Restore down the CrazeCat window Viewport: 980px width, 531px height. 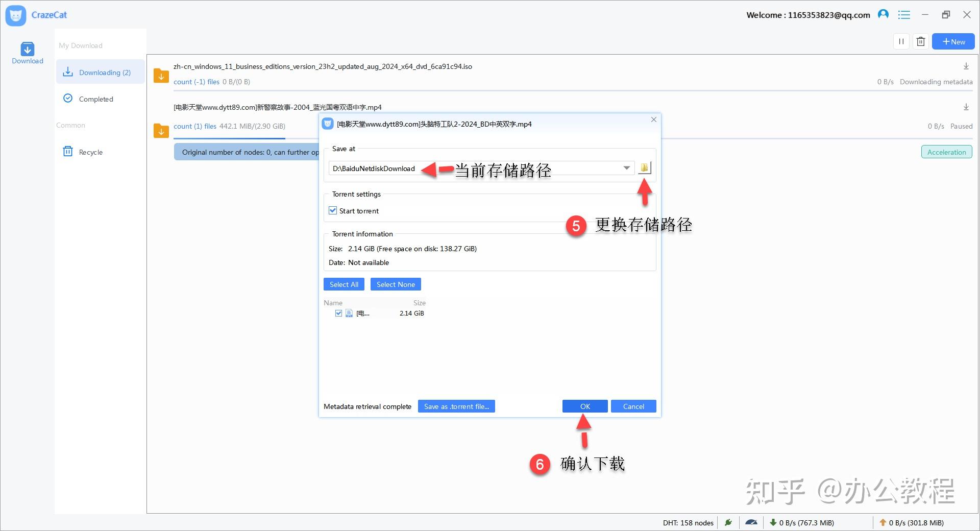[x=946, y=15]
